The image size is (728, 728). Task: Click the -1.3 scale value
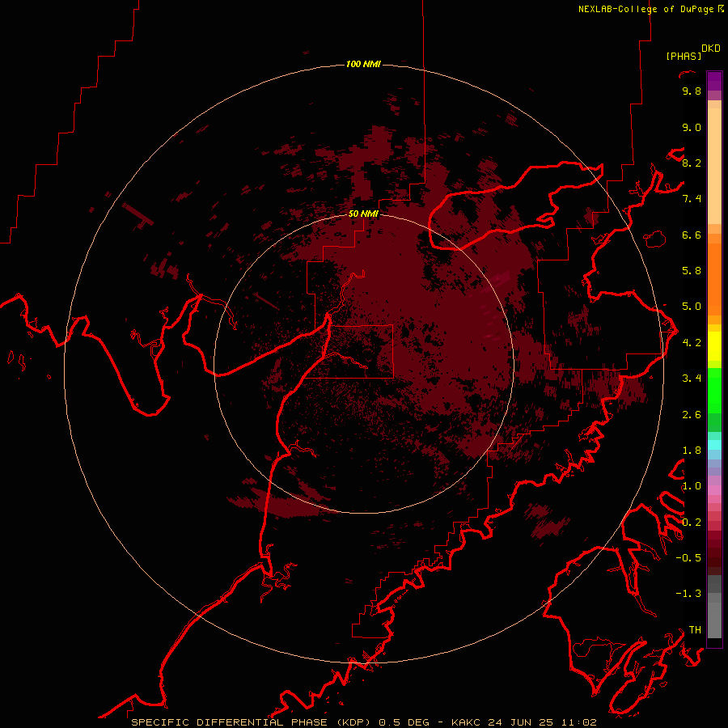point(688,594)
